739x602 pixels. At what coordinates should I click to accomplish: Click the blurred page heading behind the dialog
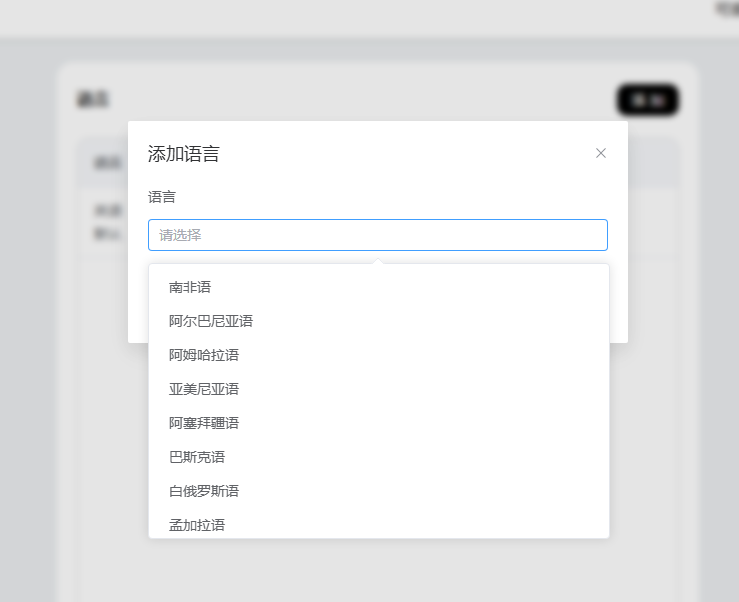click(93, 99)
